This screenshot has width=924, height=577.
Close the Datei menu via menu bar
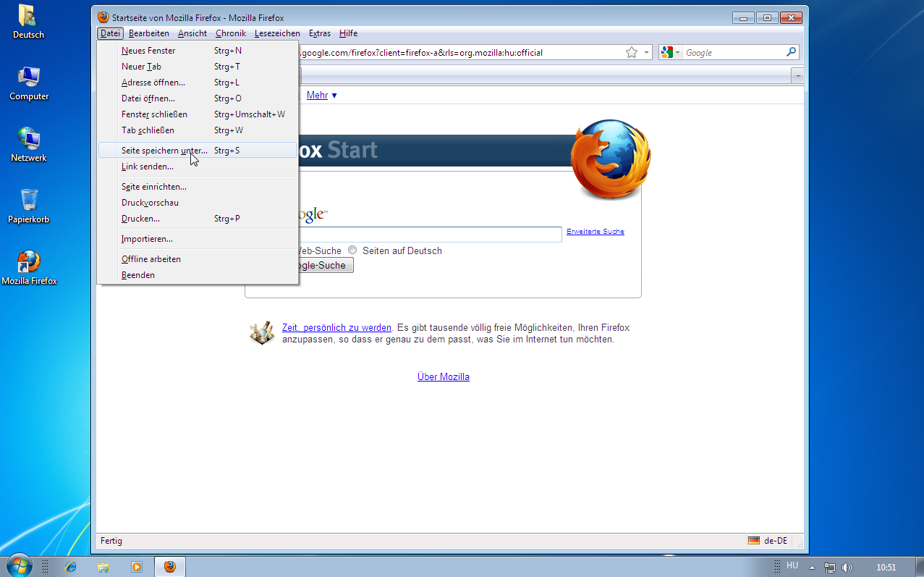pos(110,33)
